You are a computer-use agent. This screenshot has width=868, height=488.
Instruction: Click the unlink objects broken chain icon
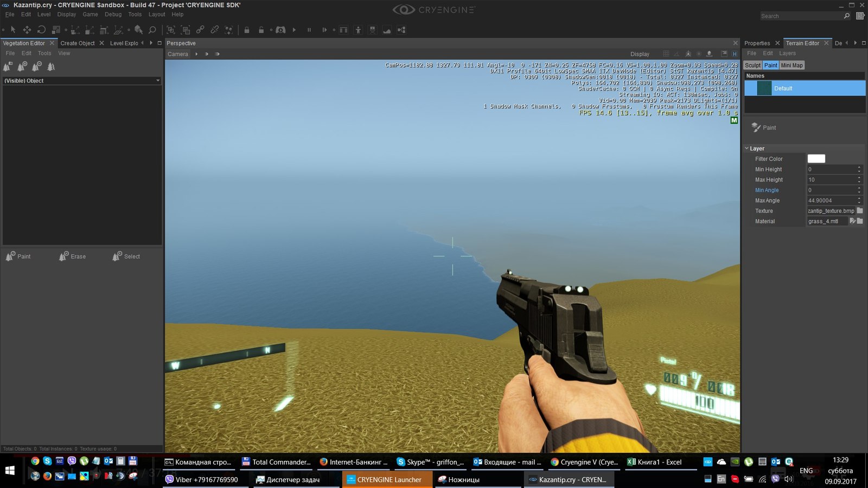(215, 30)
